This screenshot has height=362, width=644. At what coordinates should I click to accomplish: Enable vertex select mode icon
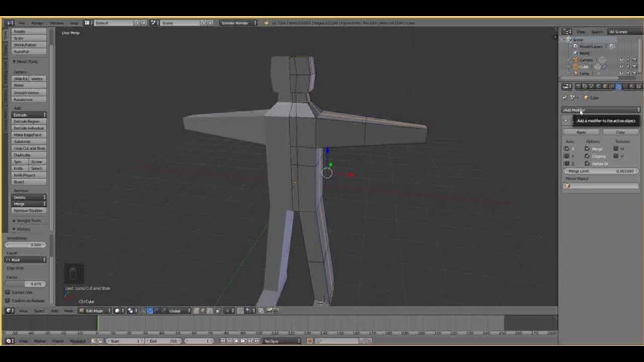point(196,310)
